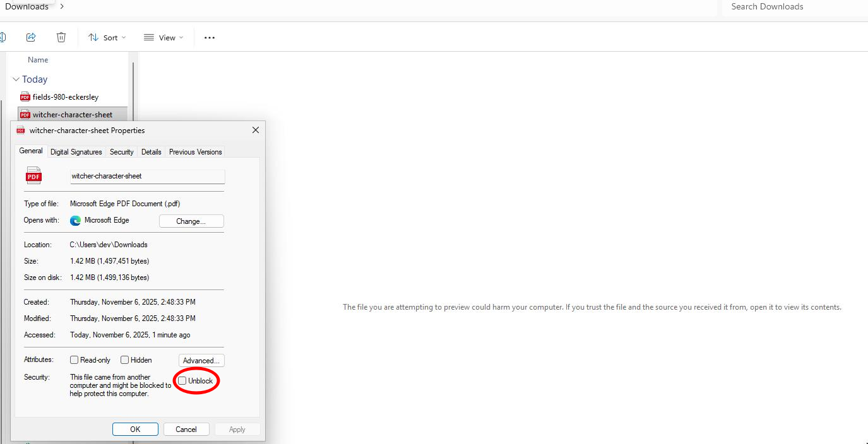This screenshot has width=868, height=444.
Task: Click the Microsoft Edge icon next to Opens with
Action: click(76, 220)
